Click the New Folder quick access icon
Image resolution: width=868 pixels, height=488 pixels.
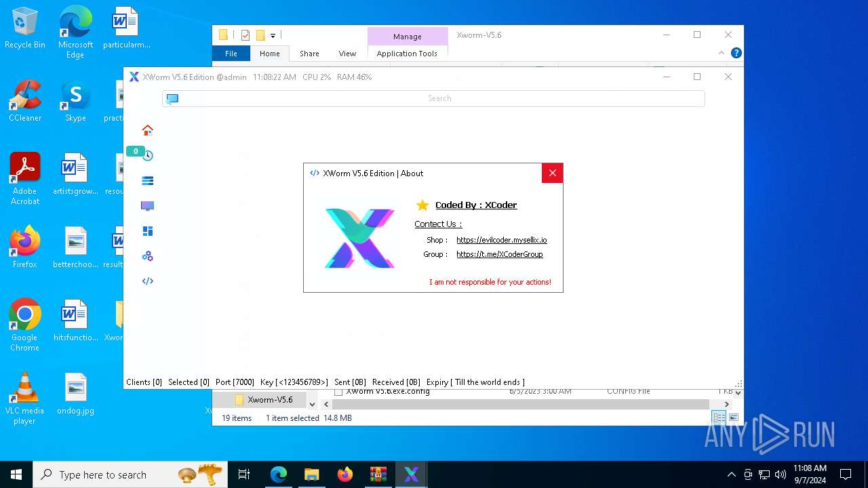click(260, 35)
